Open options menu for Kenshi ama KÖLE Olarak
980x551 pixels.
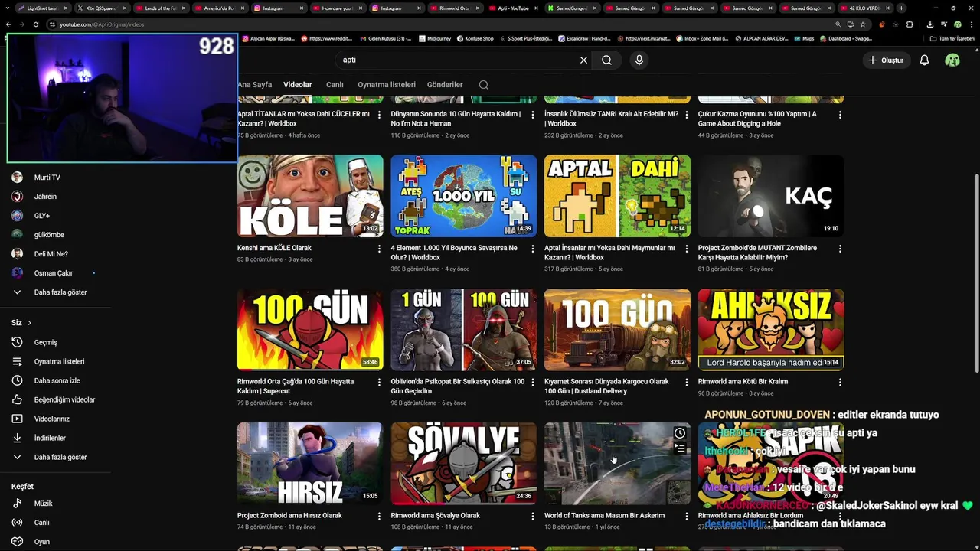pos(379,249)
